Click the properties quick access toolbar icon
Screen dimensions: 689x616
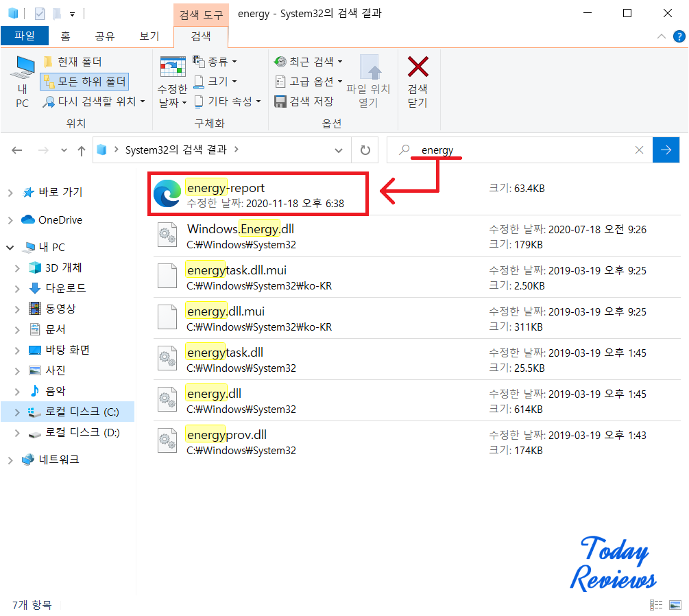[40, 14]
